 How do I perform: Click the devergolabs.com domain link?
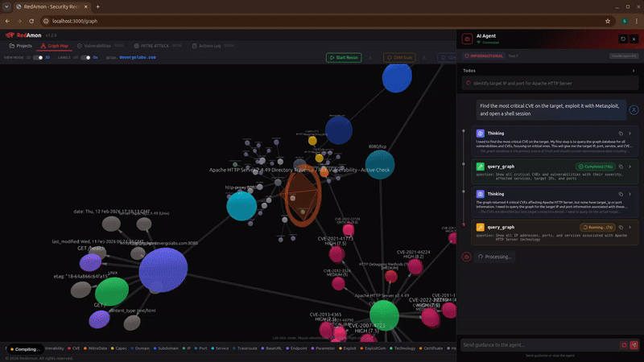pyautogui.click(x=137, y=57)
